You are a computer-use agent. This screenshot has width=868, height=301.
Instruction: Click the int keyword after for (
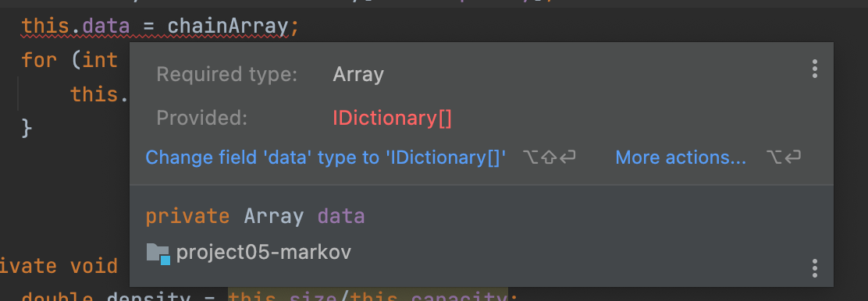tap(100, 59)
